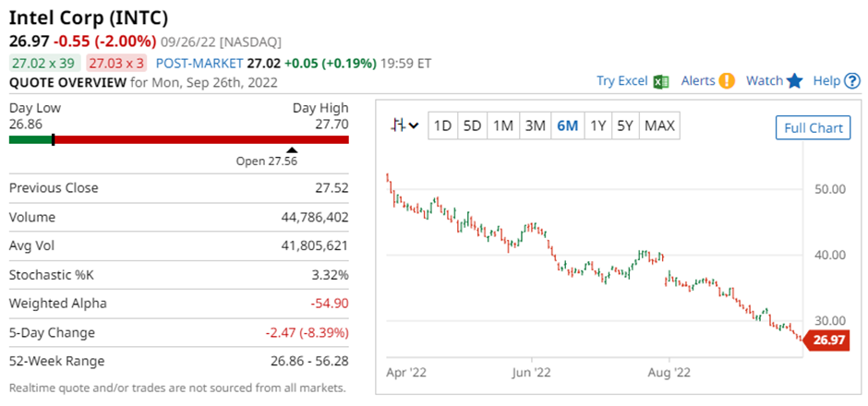Switch chart to 1M period
This screenshot has height=406, width=868.
pyautogui.click(x=502, y=125)
